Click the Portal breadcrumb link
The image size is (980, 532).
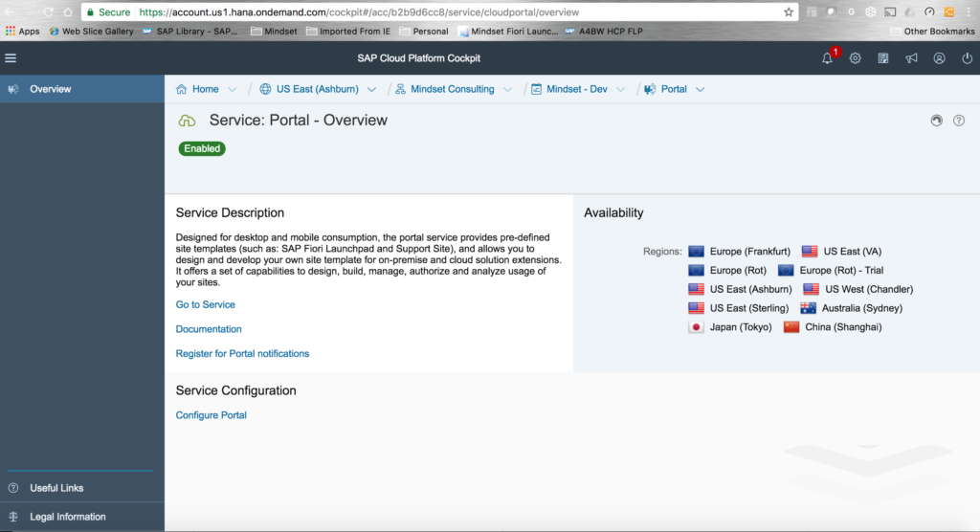coord(674,89)
